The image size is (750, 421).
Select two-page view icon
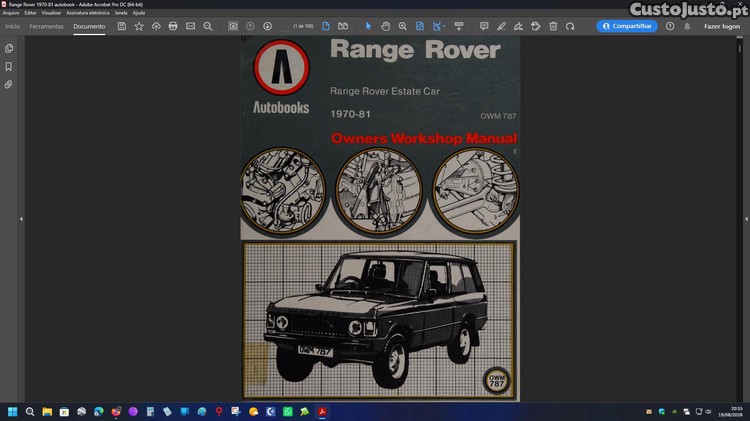[x=343, y=26]
